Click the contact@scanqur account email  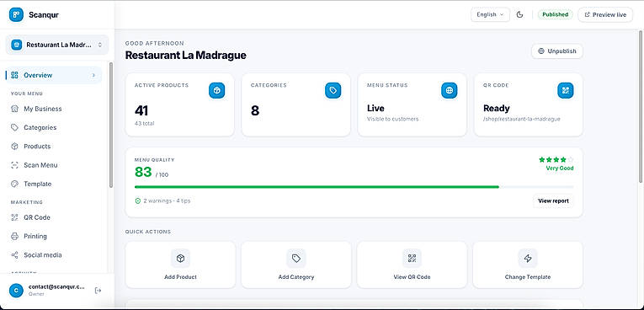click(x=56, y=287)
